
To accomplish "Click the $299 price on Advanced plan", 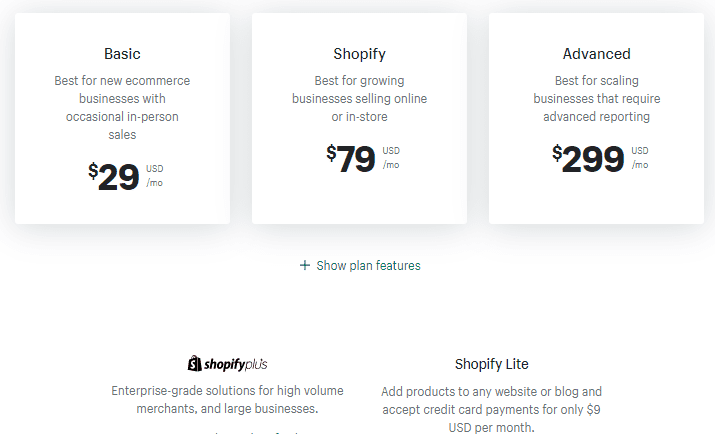I will pos(588,159).
